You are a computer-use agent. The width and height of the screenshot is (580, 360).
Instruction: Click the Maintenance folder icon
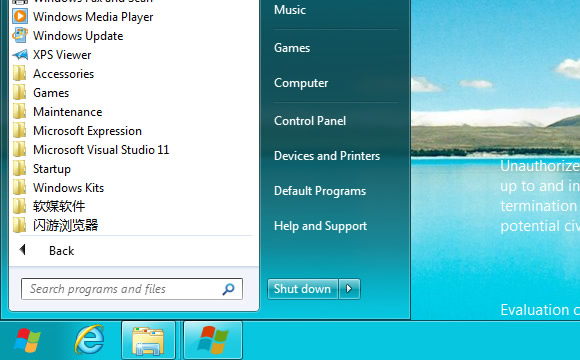19,111
